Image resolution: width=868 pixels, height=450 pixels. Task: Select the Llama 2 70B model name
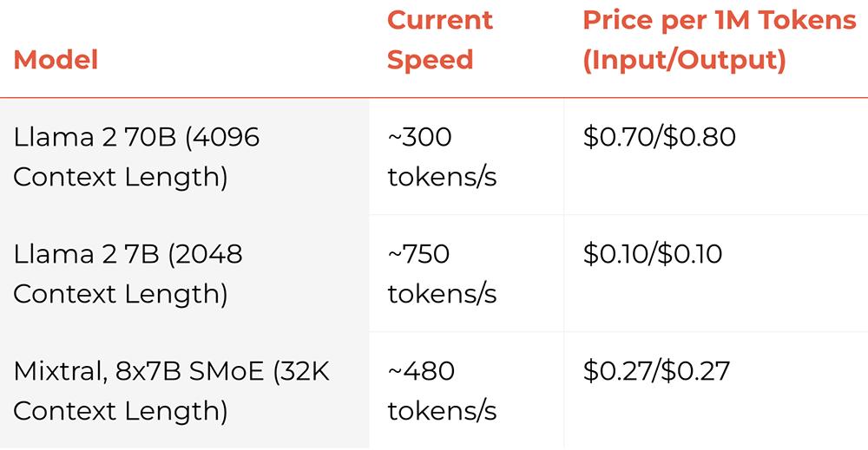(x=89, y=137)
